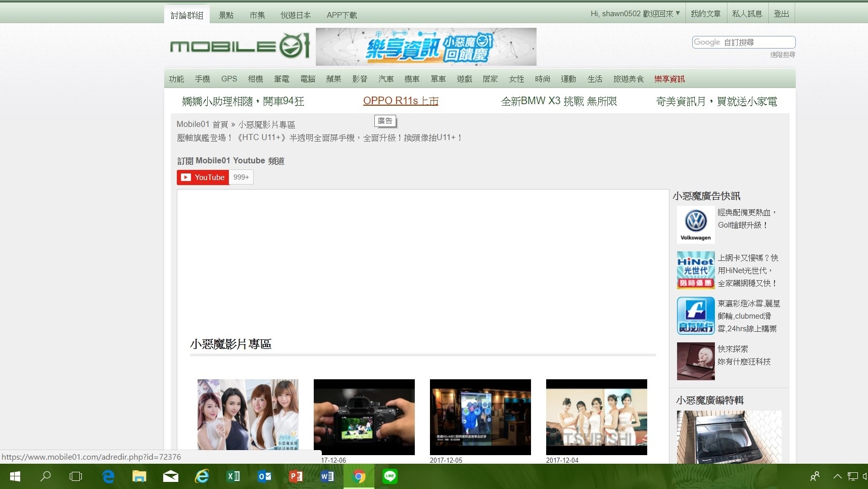The image size is (868, 489).
Task: Open taskbar search magnifier
Action: point(45,476)
